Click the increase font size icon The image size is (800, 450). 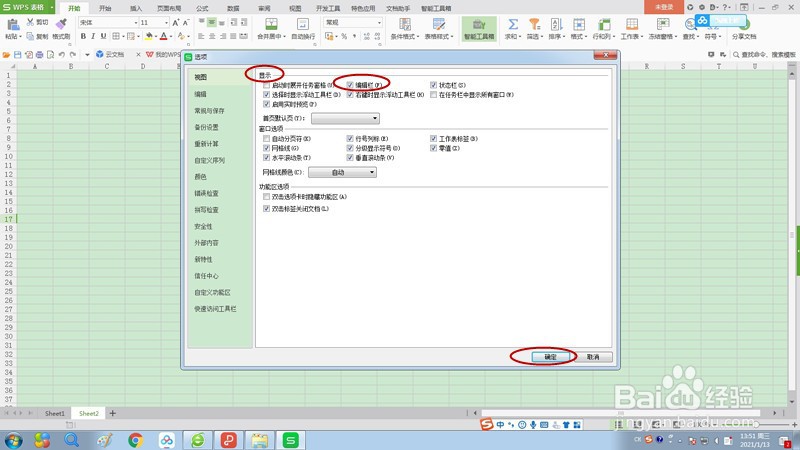pyautogui.click(x=176, y=22)
